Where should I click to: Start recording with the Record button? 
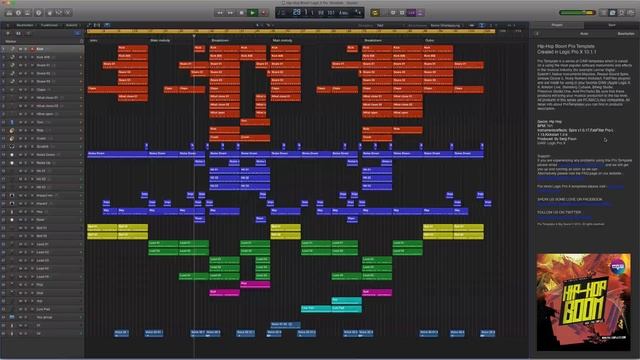264,13
